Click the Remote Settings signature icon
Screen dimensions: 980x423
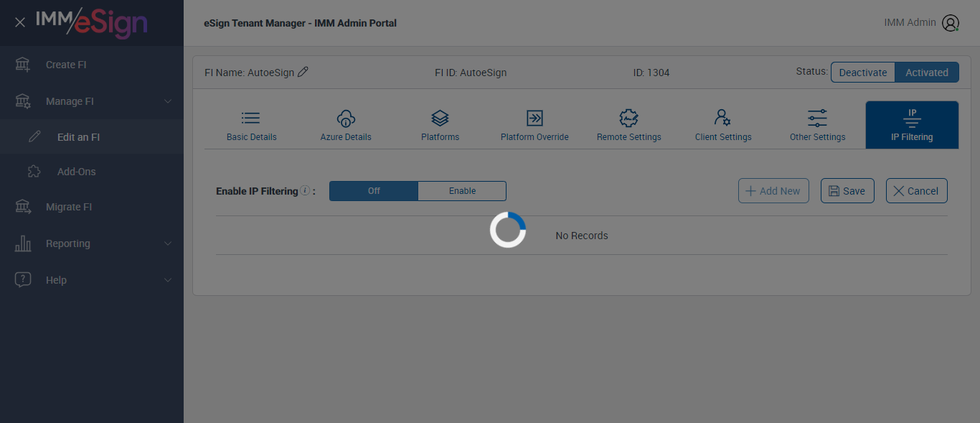[629, 118]
